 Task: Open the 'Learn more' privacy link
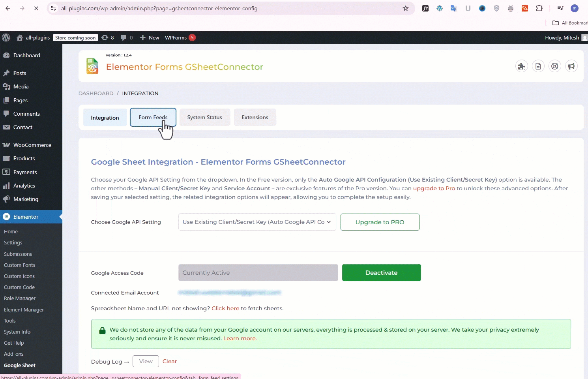click(x=240, y=338)
